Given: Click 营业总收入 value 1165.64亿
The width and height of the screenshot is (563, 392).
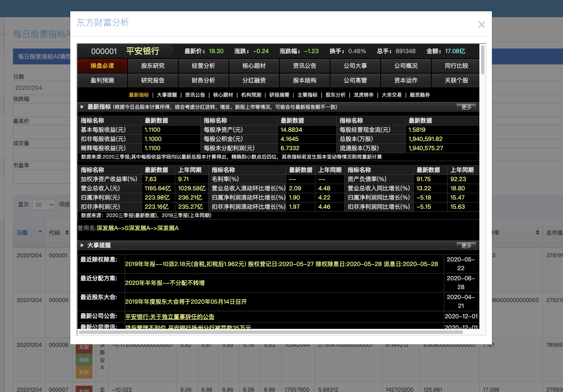Looking at the screenshot, I should (x=158, y=188).
